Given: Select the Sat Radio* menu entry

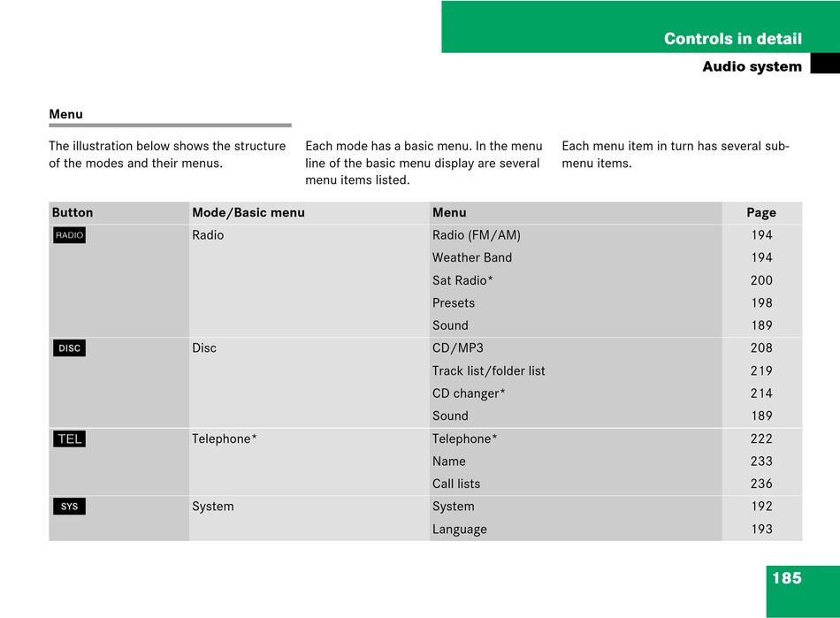Looking at the screenshot, I should [462, 280].
